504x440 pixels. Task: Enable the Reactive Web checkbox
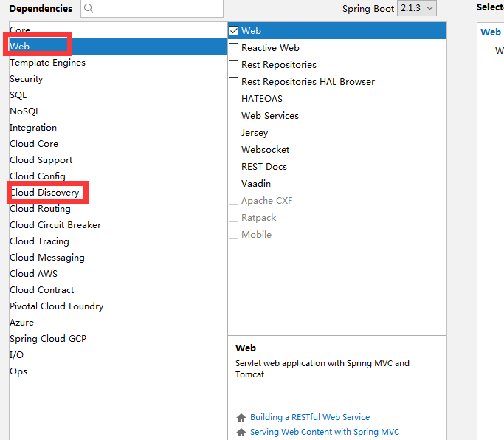click(234, 48)
